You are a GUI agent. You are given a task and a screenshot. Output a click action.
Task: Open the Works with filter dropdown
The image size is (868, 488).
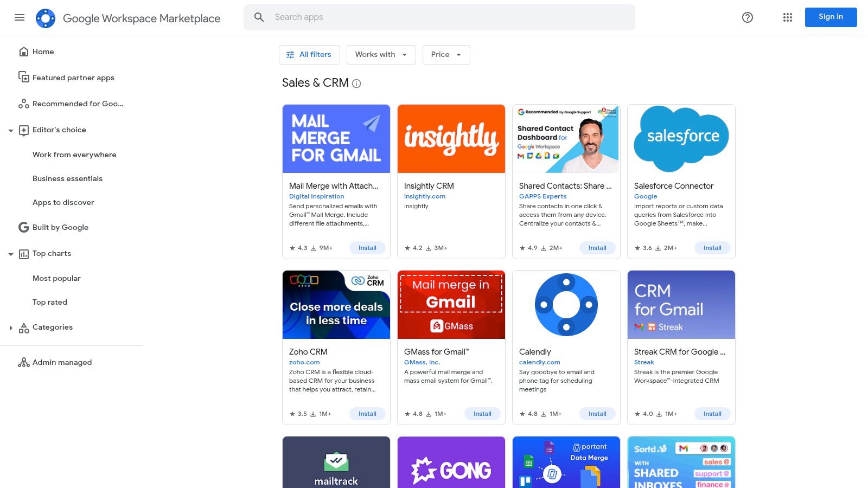[381, 54]
